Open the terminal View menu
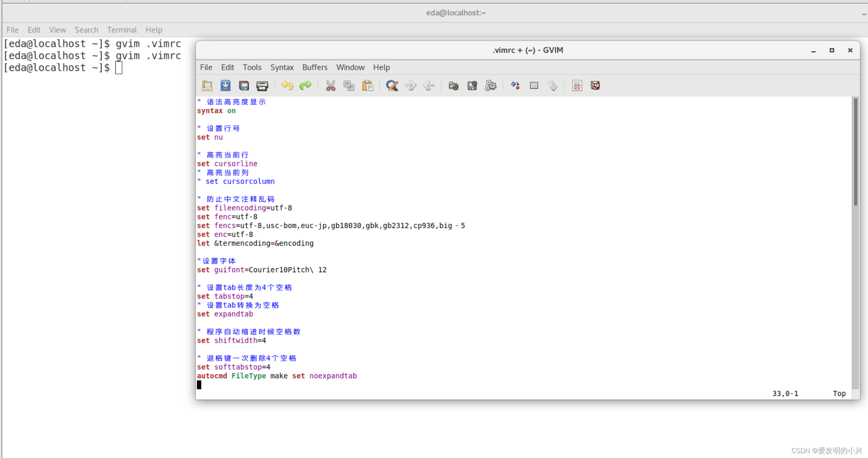The width and height of the screenshot is (868, 458). click(x=58, y=30)
